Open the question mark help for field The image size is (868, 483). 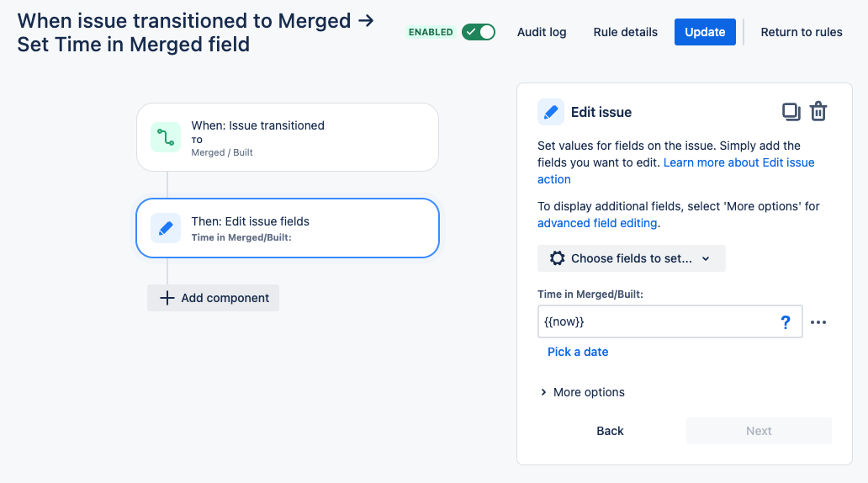pyautogui.click(x=785, y=322)
